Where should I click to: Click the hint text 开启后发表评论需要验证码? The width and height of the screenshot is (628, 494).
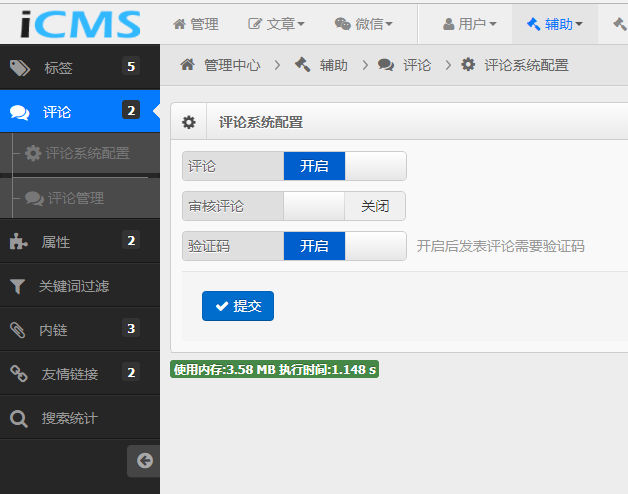pos(501,246)
